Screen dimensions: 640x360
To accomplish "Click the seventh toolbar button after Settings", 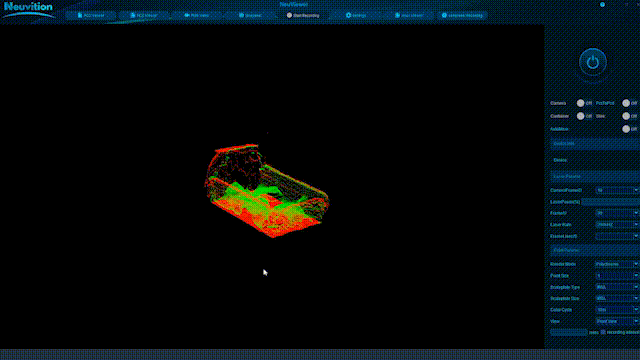I will [409, 16].
